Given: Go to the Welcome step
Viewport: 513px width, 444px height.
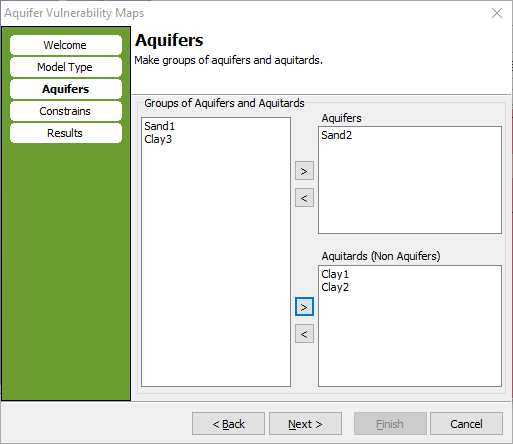Looking at the screenshot, I should pyautogui.click(x=66, y=45).
